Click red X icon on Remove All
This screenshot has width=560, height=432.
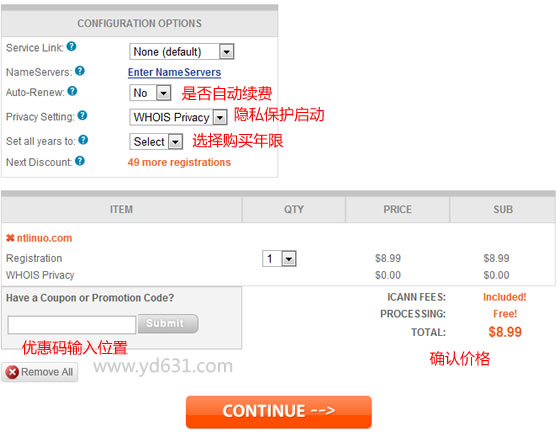pos(12,372)
